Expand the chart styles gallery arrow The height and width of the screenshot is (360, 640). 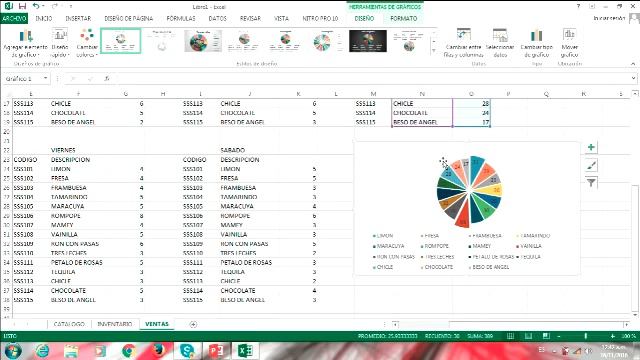[433, 51]
